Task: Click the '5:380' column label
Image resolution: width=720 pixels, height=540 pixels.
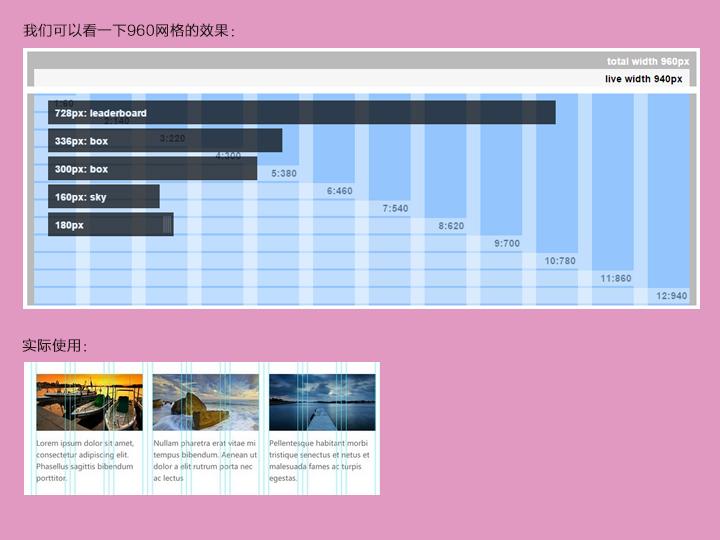Action: [284, 174]
